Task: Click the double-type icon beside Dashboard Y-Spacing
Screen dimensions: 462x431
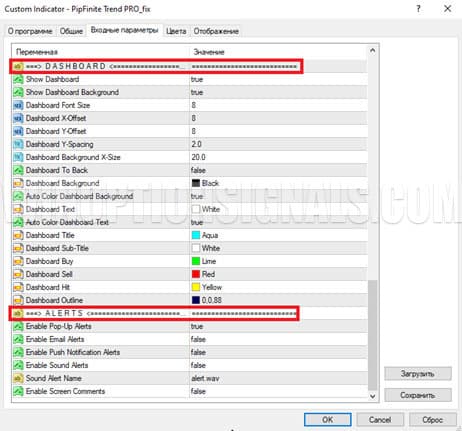Action: pyautogui.click(x=18, y=144)
